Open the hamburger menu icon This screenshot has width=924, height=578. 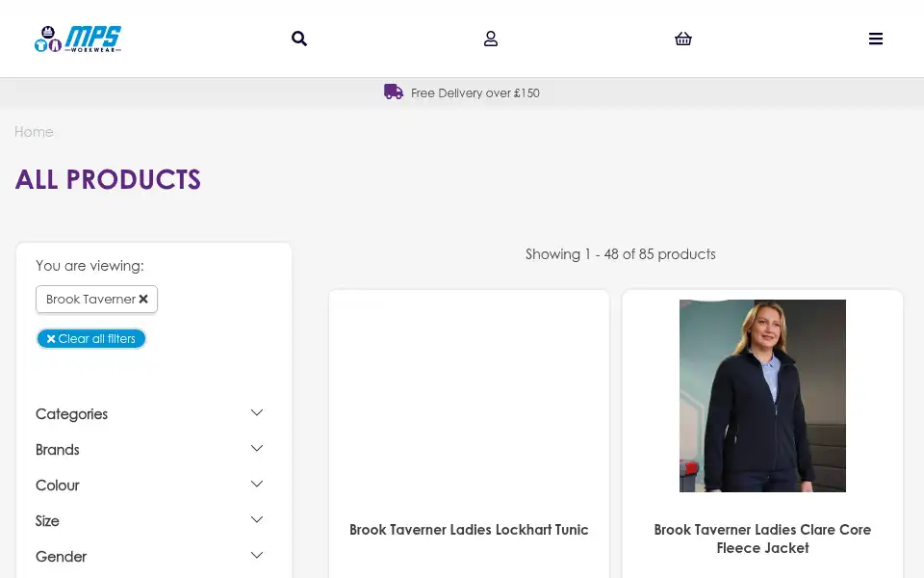(876, 39)
